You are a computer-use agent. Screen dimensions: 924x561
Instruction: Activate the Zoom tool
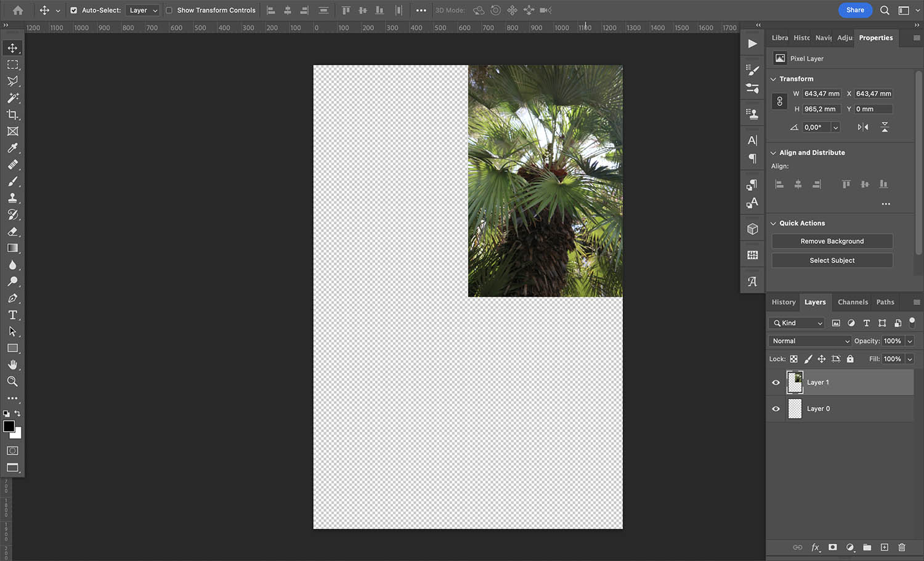[x=12, y=381]
